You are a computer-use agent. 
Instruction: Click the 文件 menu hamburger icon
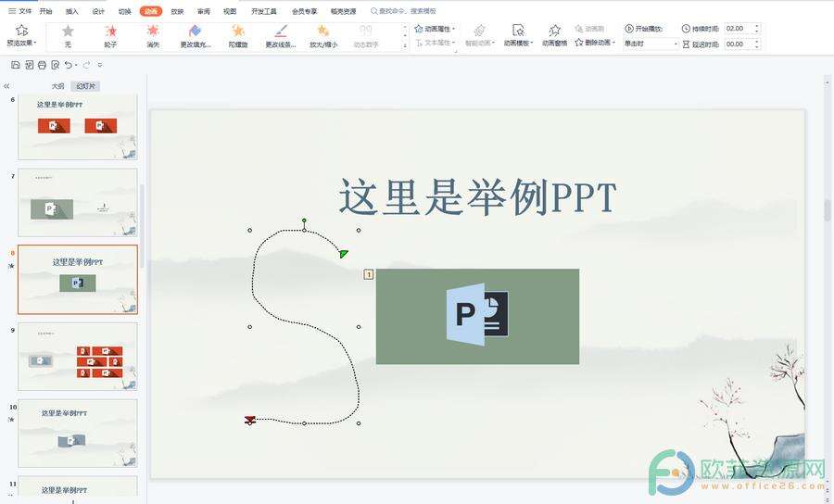pos(12,11)
